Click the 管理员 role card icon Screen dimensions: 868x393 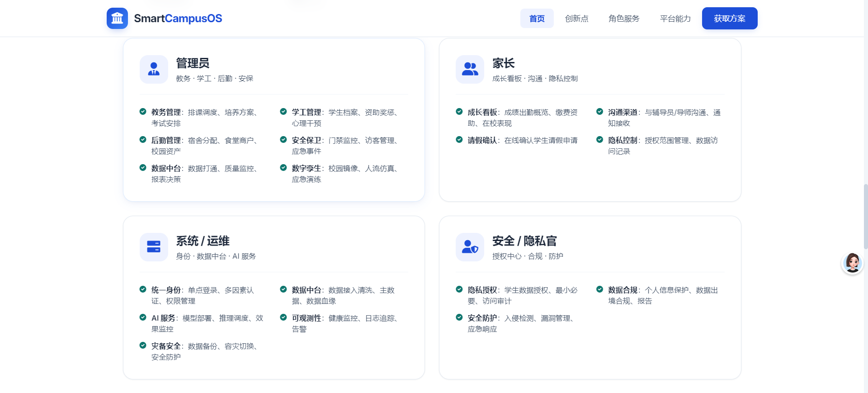click(154, 69)
